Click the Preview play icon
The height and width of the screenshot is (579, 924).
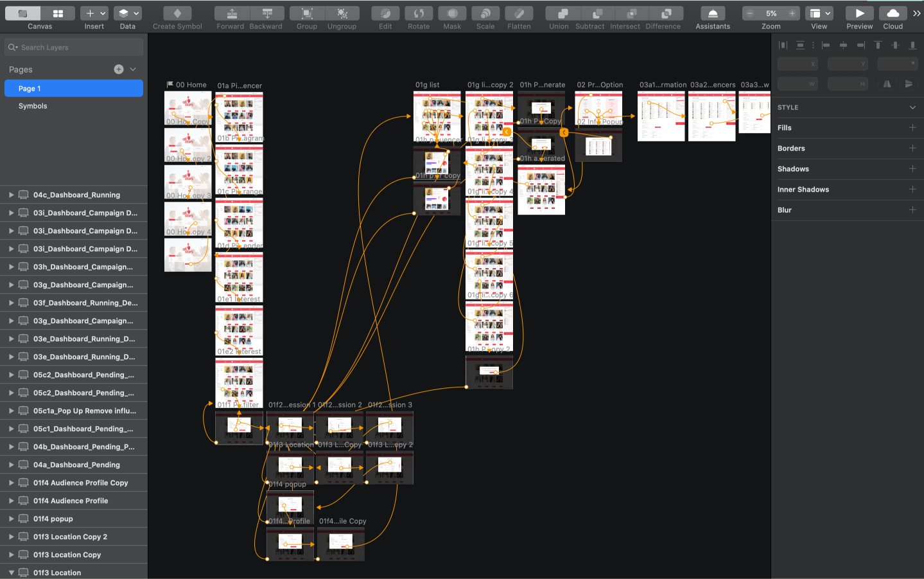(x=859, y=13)
